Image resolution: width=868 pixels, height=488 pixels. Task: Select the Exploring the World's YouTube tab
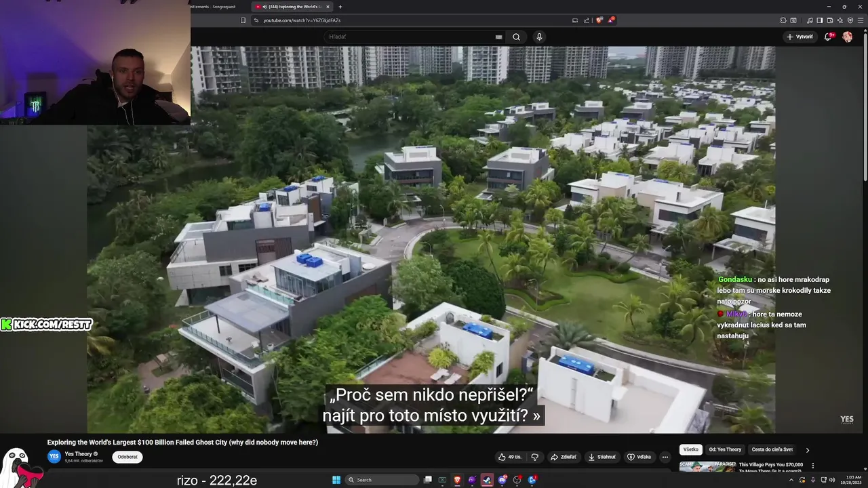pyautogui.click(x=293, y=7)
